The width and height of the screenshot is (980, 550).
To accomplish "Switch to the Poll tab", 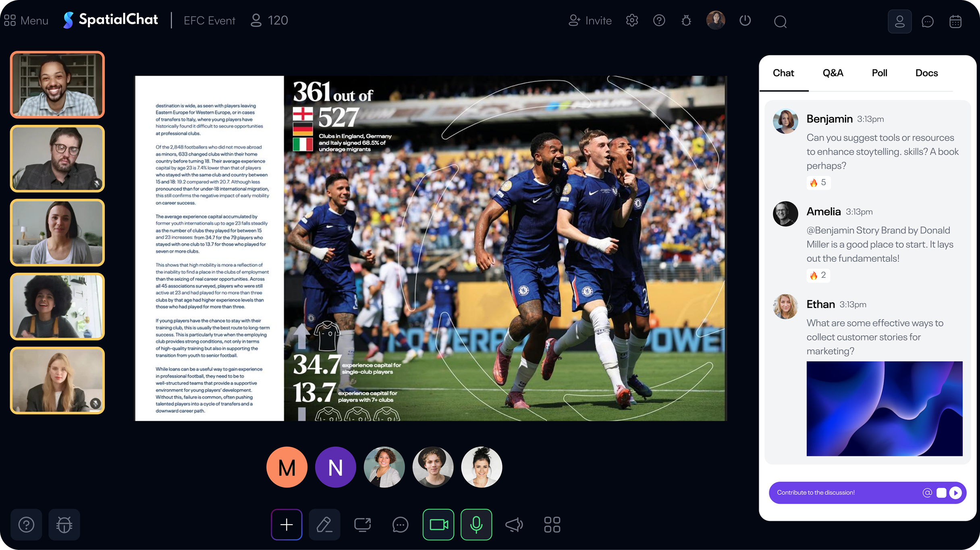I will [x=879, y=73].
